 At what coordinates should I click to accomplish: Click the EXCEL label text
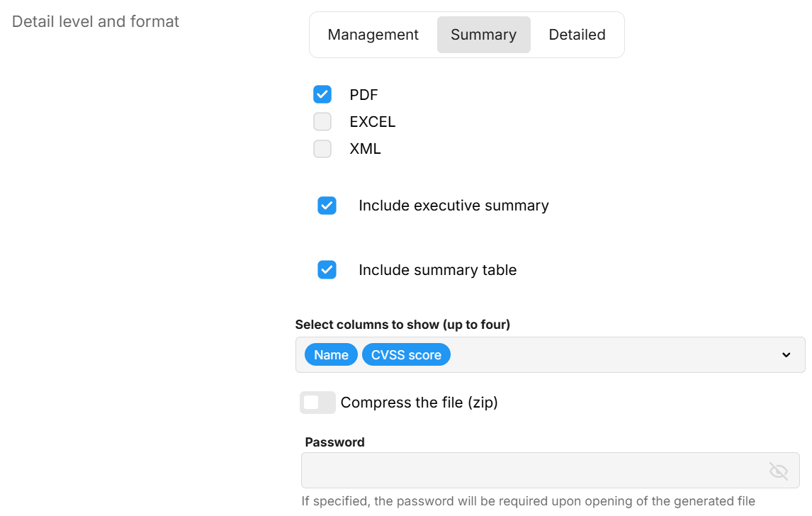point(372,122)
